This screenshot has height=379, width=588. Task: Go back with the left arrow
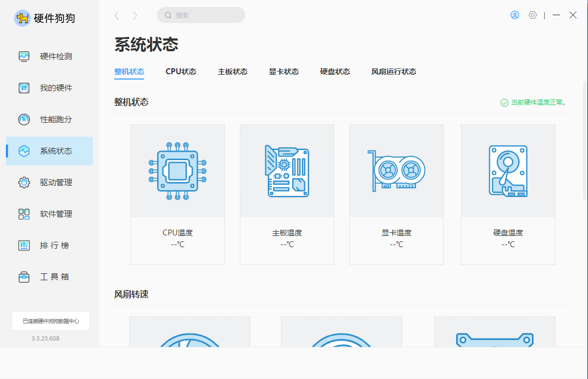click(117, 15)
